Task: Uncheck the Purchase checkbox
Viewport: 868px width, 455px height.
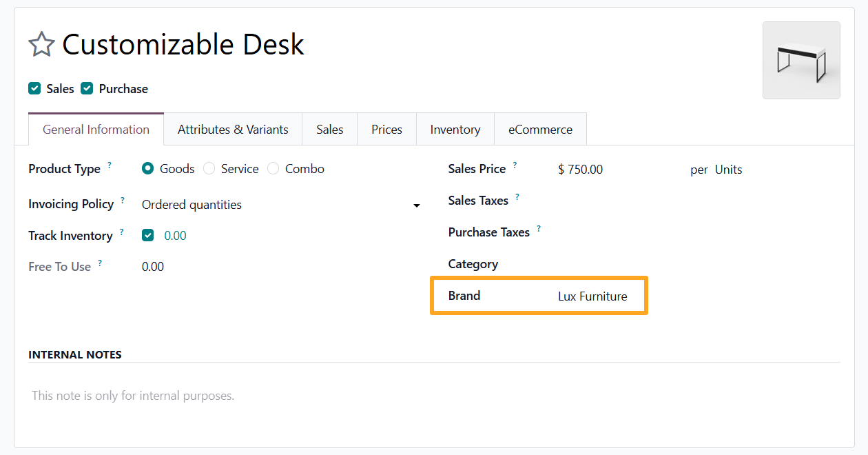Action: point(87,88)
